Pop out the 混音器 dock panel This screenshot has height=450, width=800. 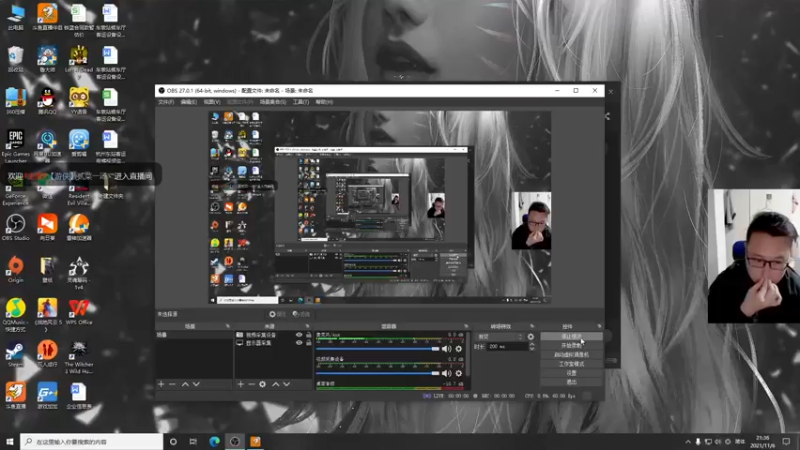[x=466, y=326]
